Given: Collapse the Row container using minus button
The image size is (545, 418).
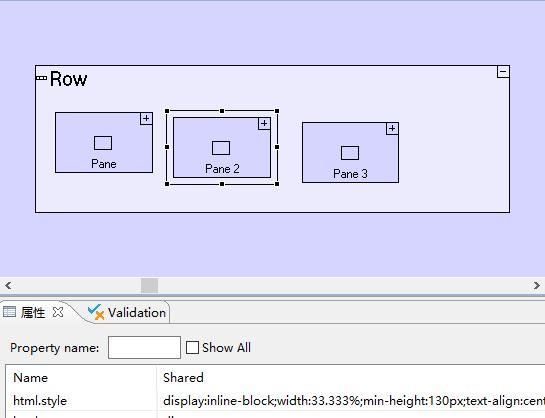Looking at the screenshot, I should coord(503,72).
